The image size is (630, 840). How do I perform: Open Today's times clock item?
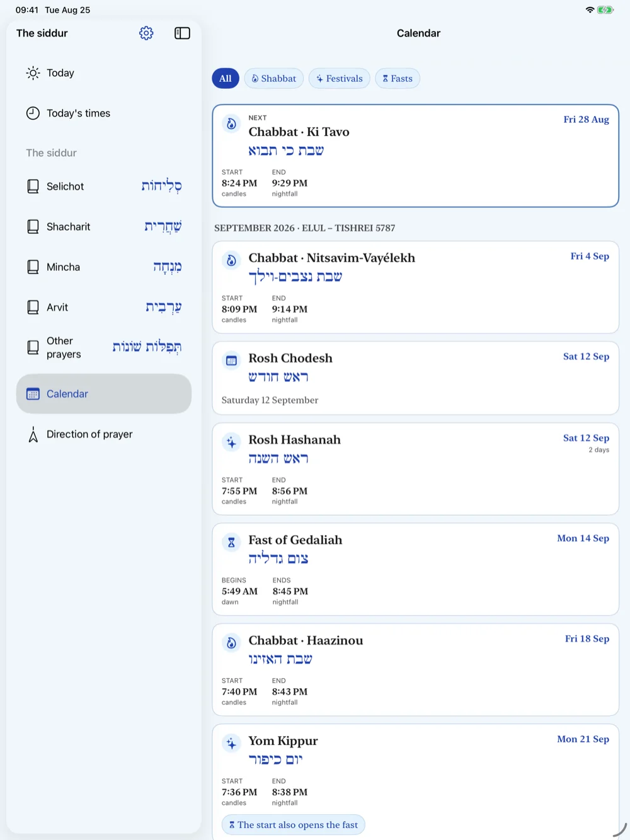click(x=104, y=113)
